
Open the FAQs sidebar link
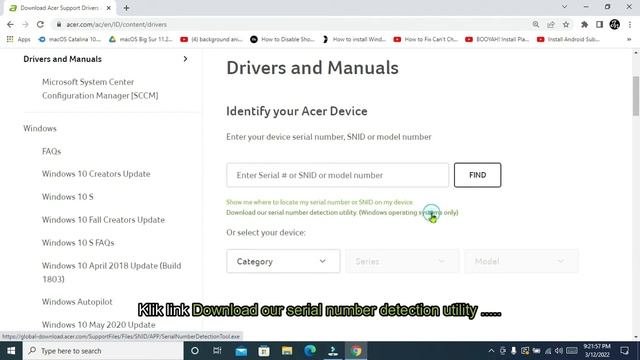point(51,151)
